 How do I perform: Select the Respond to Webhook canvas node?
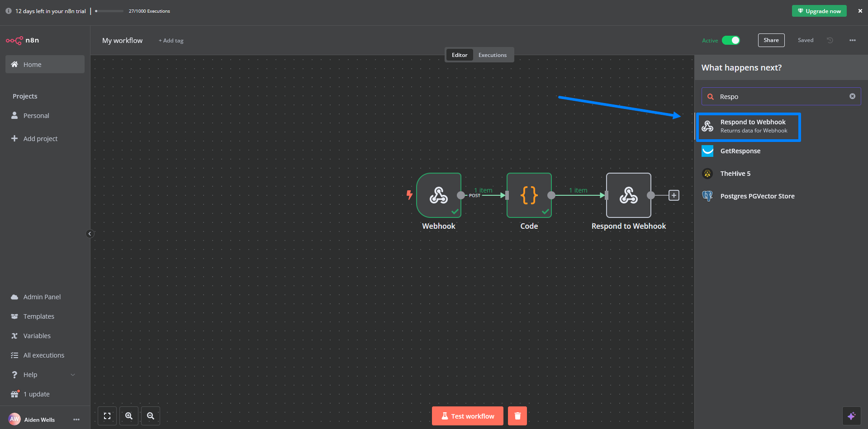tap(629, 195)
